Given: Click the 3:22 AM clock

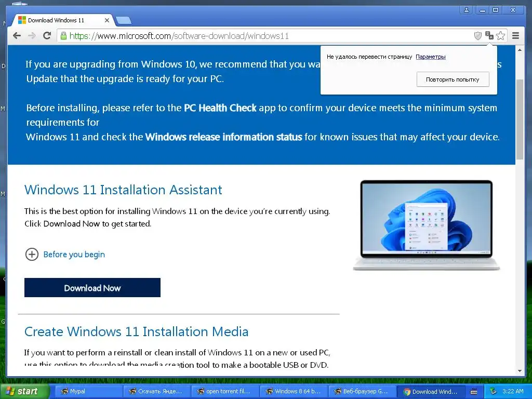Looking at the screenshot, I should coord(513,391).
